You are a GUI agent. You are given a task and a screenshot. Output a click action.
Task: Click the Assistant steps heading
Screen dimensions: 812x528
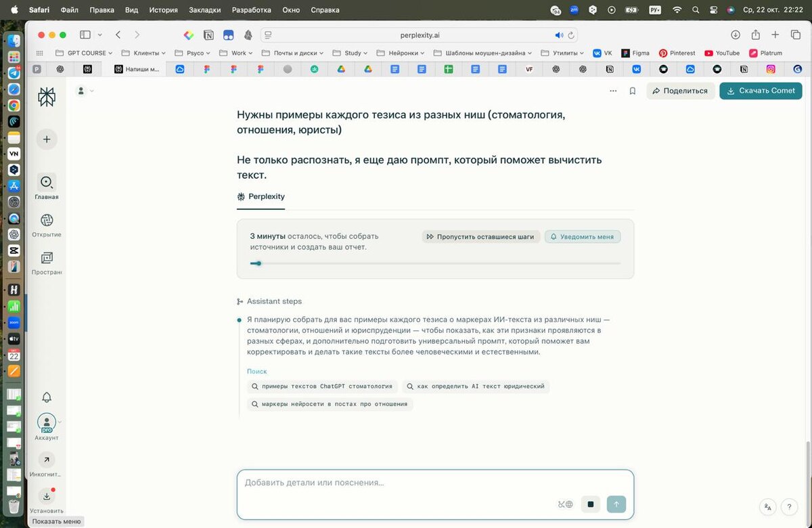[x=274, y=301]
